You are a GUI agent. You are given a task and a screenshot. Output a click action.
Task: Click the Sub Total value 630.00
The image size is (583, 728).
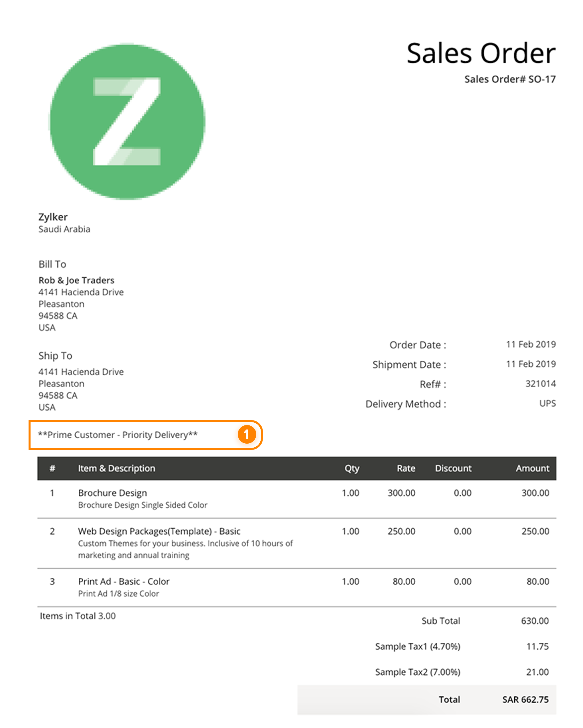click(535, 620)
